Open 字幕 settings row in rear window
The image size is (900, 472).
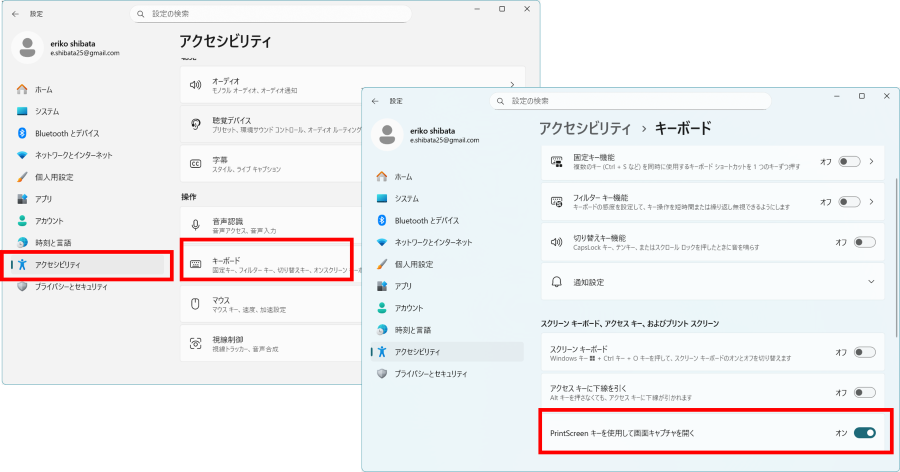point(271,164)
